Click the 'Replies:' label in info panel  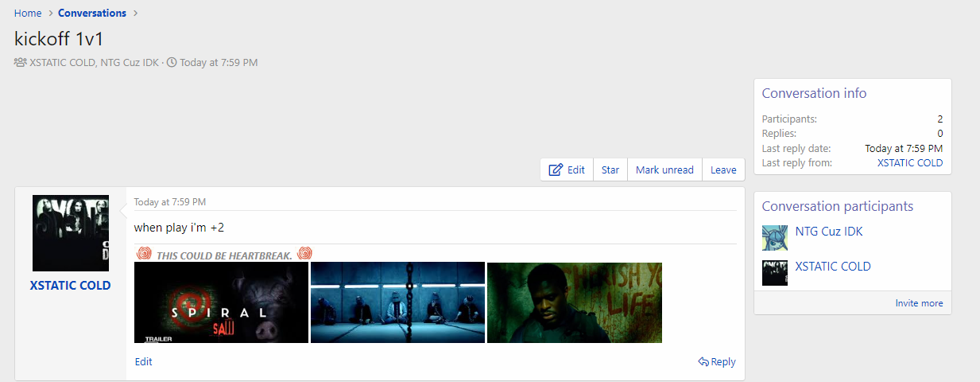tap(779, 134)
